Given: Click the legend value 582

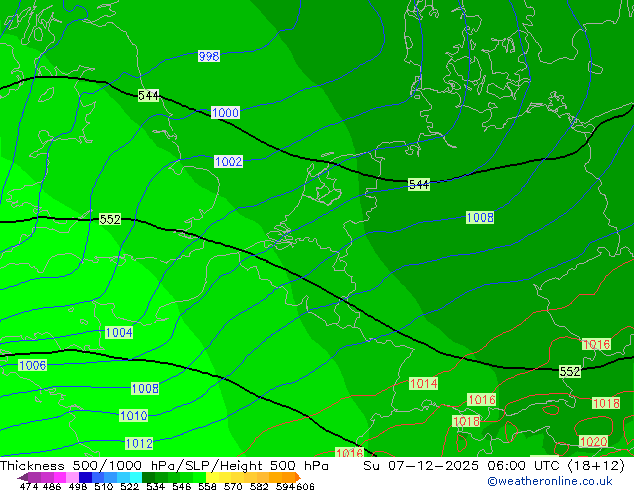Looking at the screenshot, I should coord(259,486).
